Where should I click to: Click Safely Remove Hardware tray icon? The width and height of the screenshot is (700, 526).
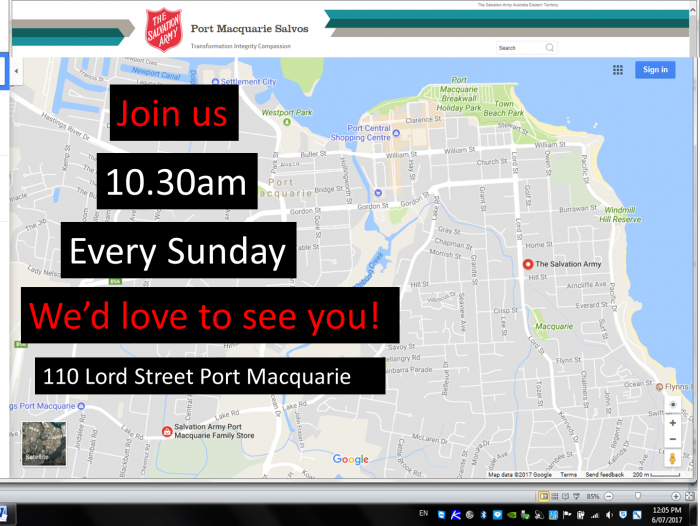(525, 515)
